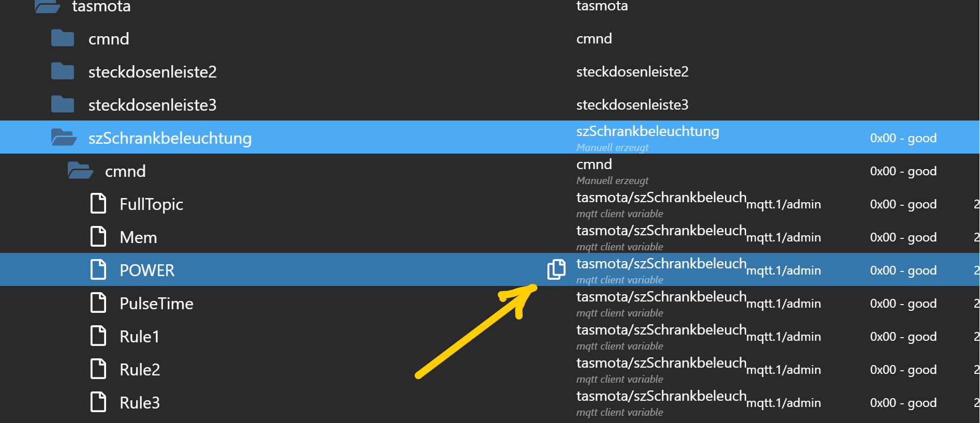Click the tasmota root folder icon
The image size is (980, 423).
click(48, 7)
